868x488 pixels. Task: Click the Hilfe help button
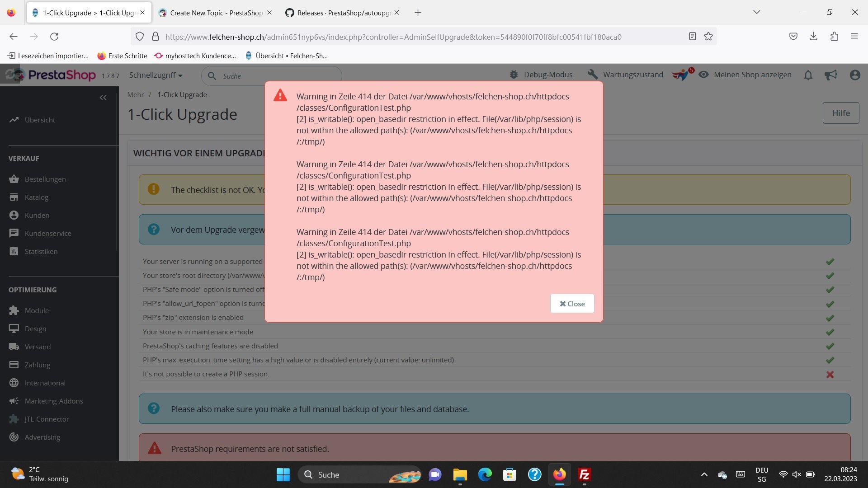840,113
